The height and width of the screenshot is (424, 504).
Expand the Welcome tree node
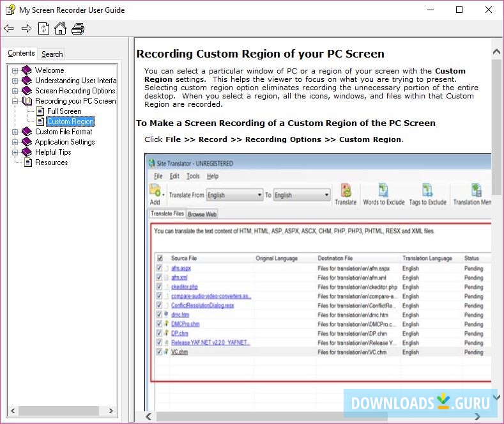pyautogui.click(x=15, y=70)
